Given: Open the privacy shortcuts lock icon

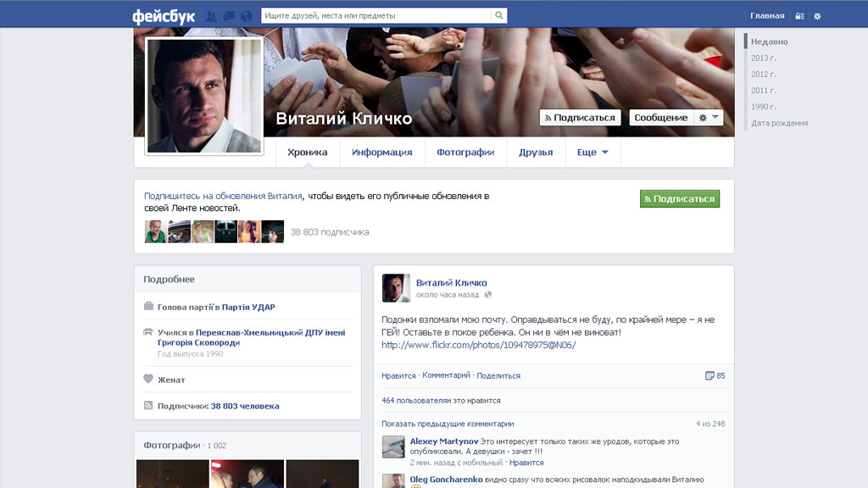Looking at the screenshot, I should [x=799, y=16].
